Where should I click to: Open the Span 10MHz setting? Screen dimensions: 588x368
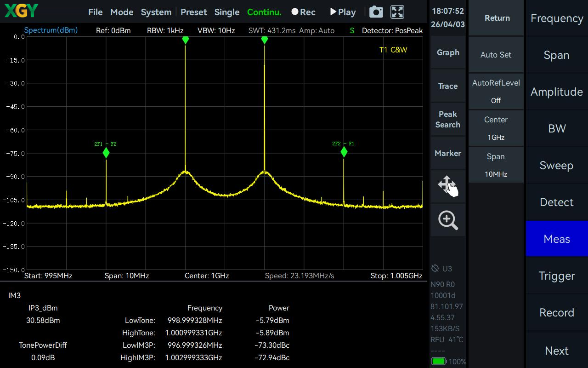coord(496,165)
